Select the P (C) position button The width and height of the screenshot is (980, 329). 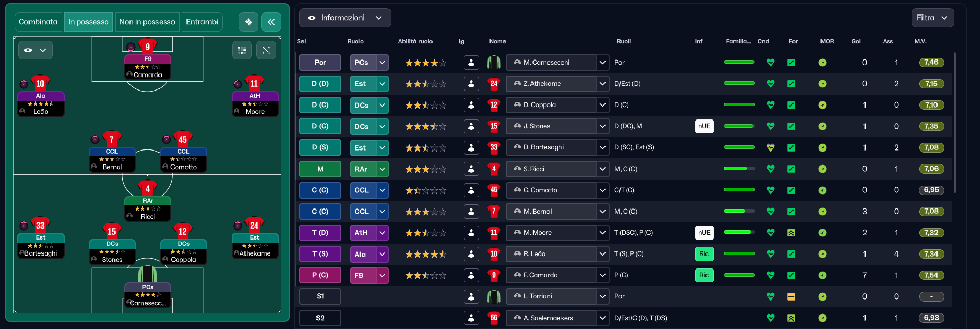tap(320, 275)
